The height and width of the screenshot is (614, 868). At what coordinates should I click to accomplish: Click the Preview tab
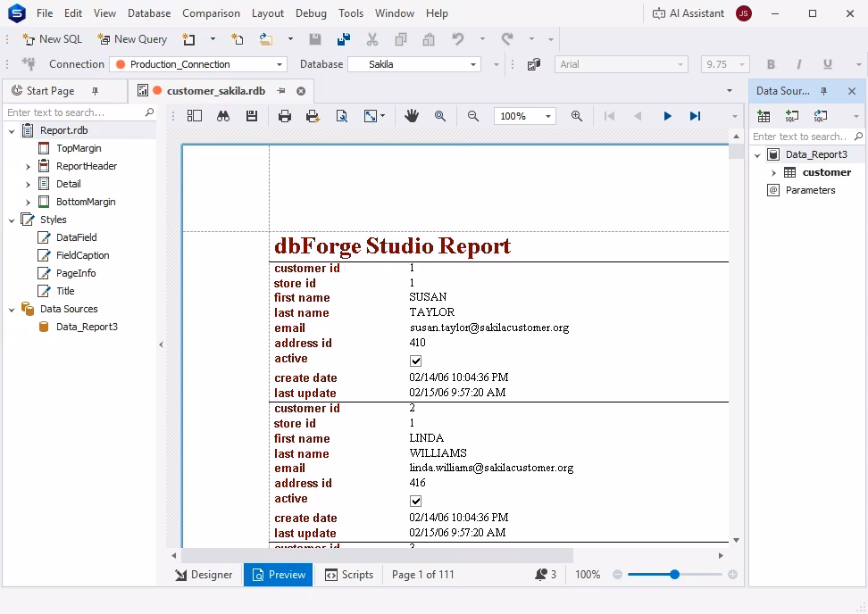[x=279, y=575]
